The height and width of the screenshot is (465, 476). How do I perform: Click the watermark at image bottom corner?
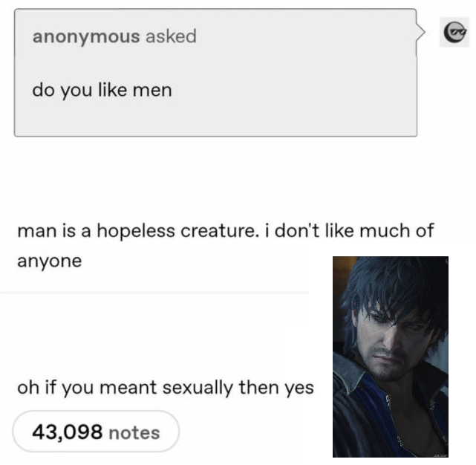click(440, 455)
